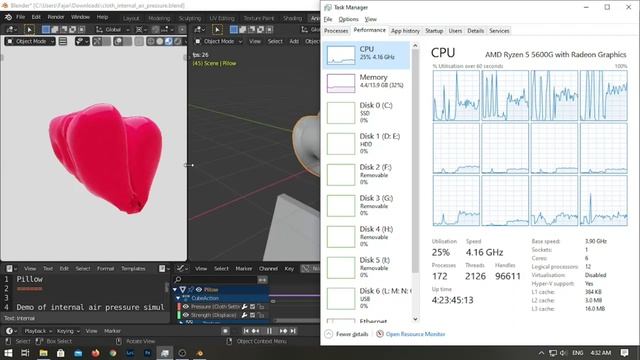
Task: Uncheck the mute checkbox on the Strength channel
Action: point(252,315)
